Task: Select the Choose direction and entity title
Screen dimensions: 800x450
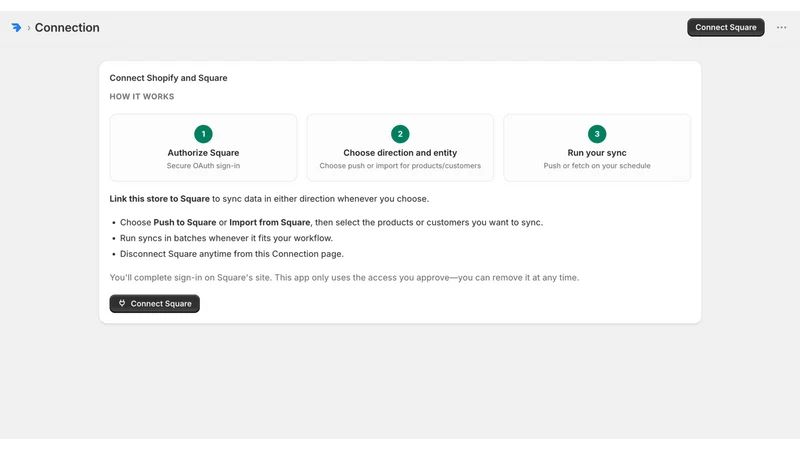Action: (400, 153)
